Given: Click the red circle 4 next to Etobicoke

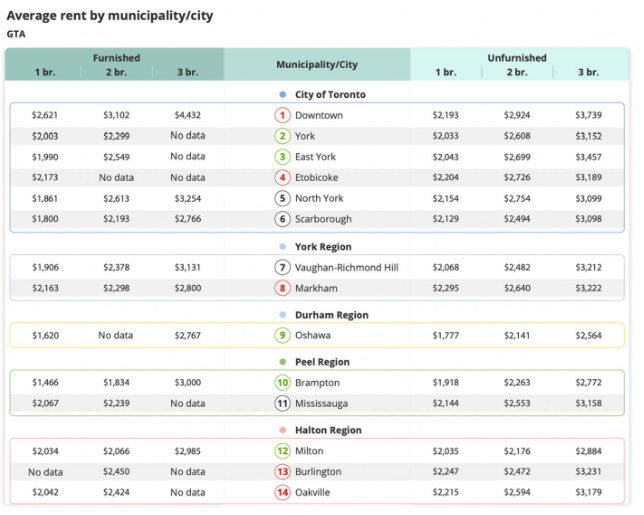Looking at the screenshot, I should [283, 177].
